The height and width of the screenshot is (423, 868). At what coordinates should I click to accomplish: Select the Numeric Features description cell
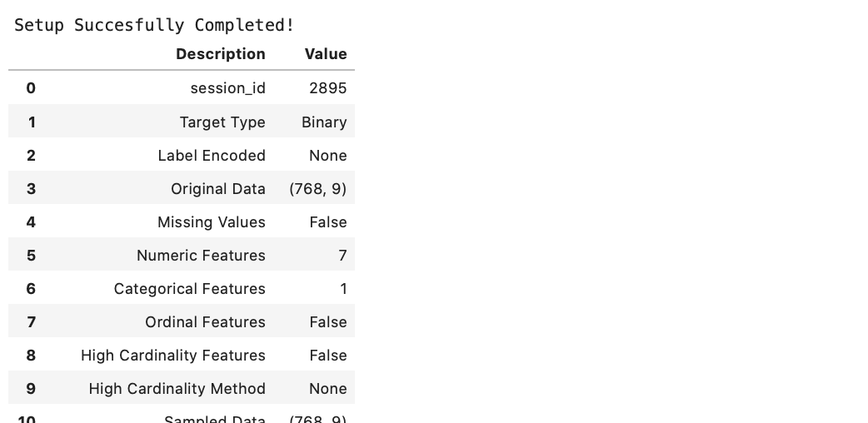201,256
